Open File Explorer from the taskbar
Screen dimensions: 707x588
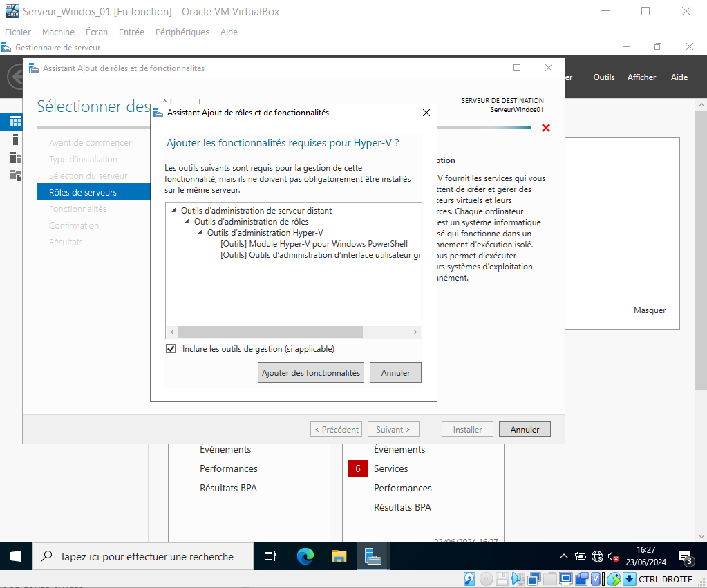339,556
